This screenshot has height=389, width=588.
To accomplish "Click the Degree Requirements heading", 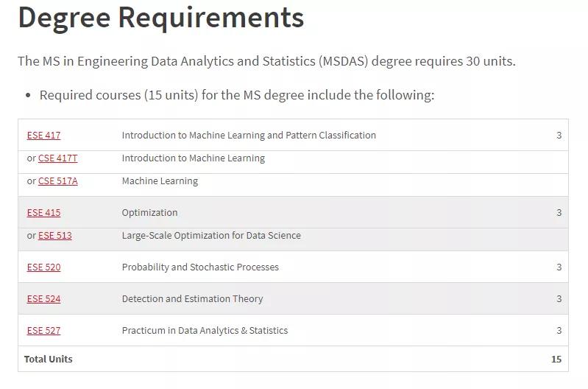I will click(x=160, y=16).
